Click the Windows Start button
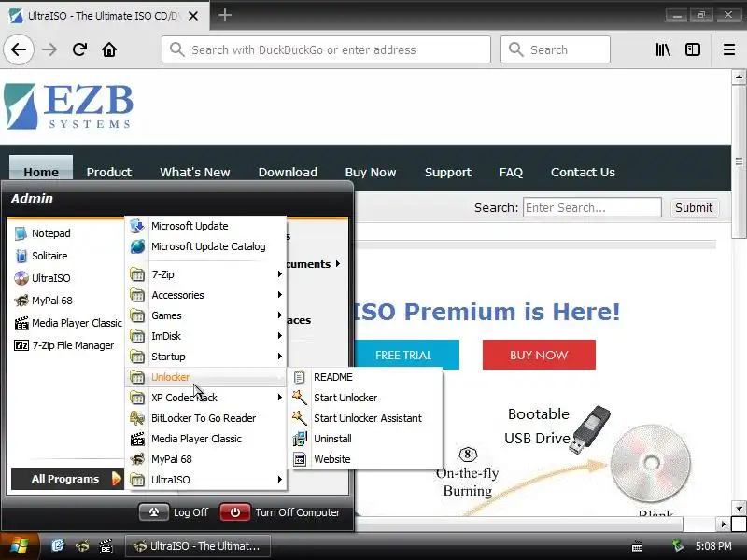 click(x=19, y=546)
